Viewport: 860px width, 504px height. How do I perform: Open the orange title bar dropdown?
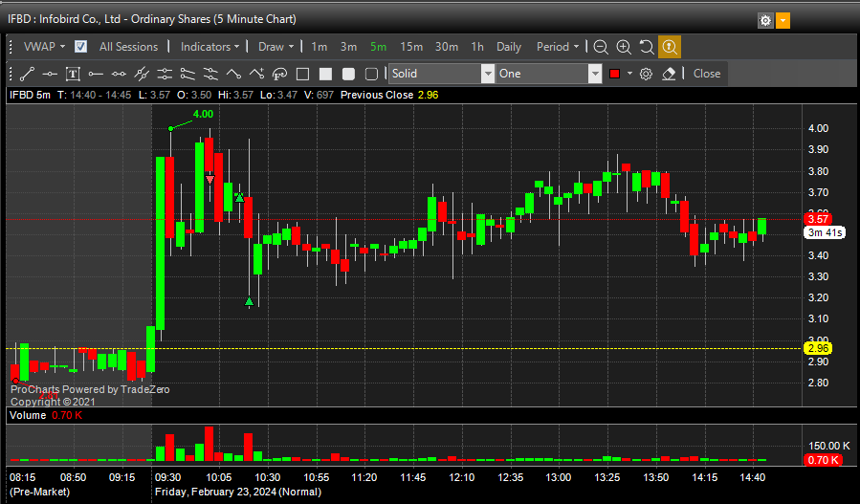coord(783,21)
